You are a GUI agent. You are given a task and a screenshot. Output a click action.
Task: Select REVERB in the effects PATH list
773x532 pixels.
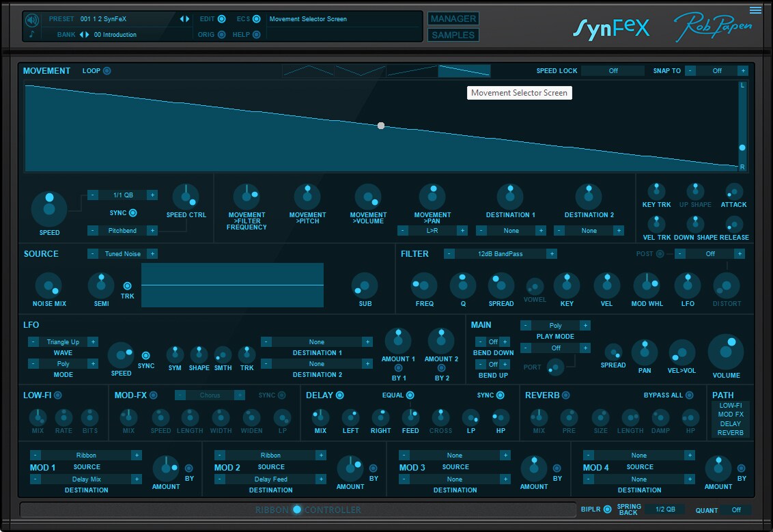pyautogui.click(x=730, y=433)
